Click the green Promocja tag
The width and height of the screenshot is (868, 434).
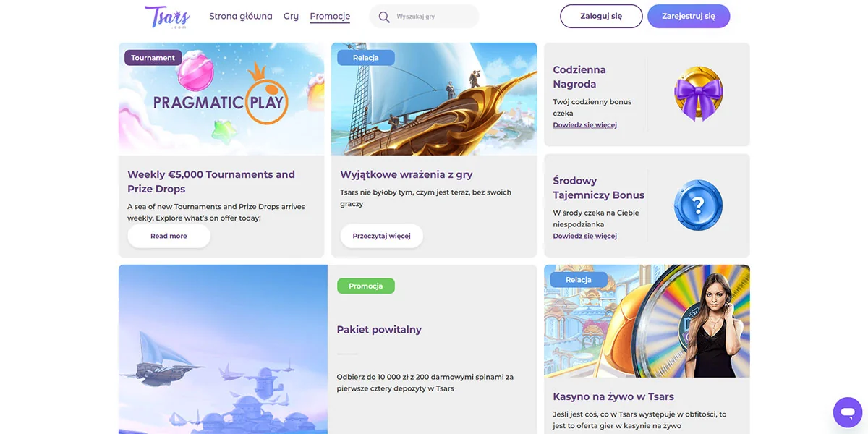tap(365, 286)
